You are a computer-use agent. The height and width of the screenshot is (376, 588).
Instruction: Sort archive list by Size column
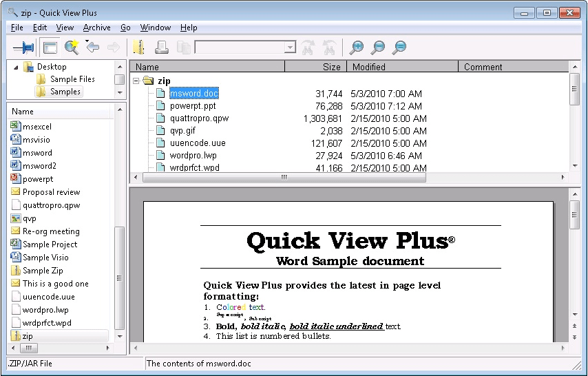pos(316,67)
